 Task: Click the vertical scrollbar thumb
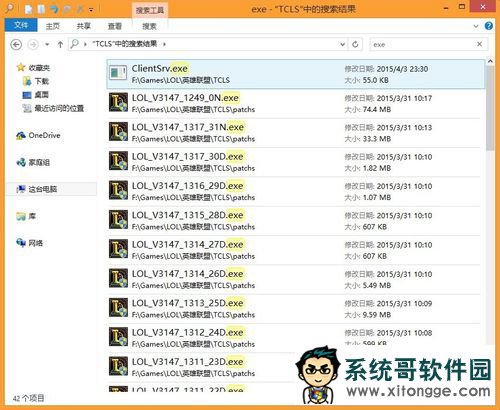pos(490,108)
